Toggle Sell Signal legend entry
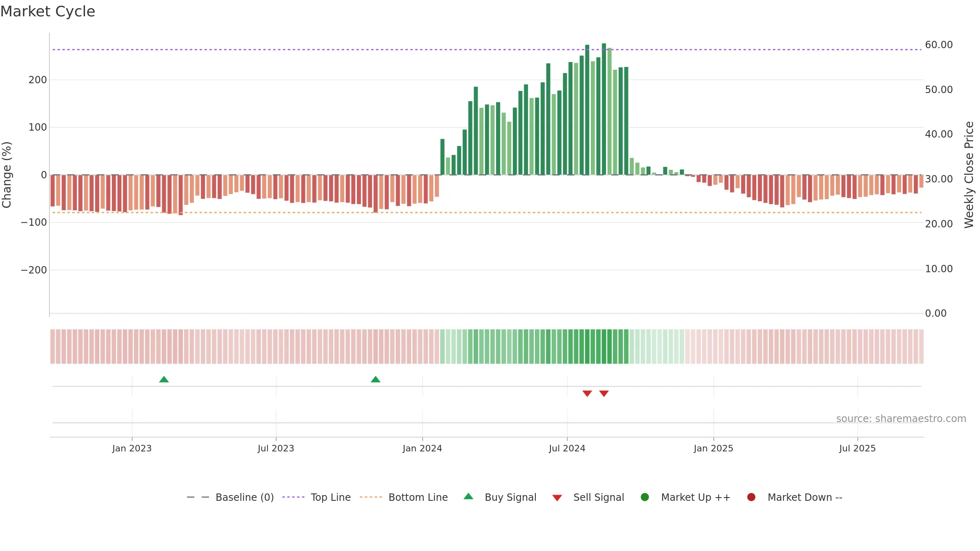Viewport: 980px width, 551px height. (588, 497)
